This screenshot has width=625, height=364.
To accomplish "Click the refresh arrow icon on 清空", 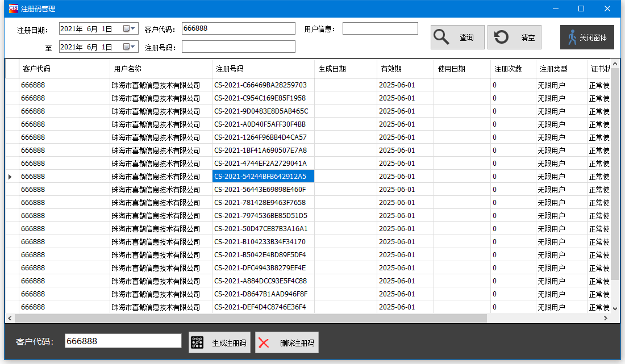I will point(502,37).
